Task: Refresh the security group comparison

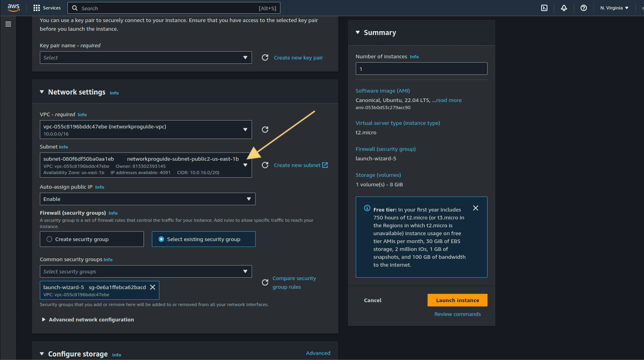Action: point(265,282)
